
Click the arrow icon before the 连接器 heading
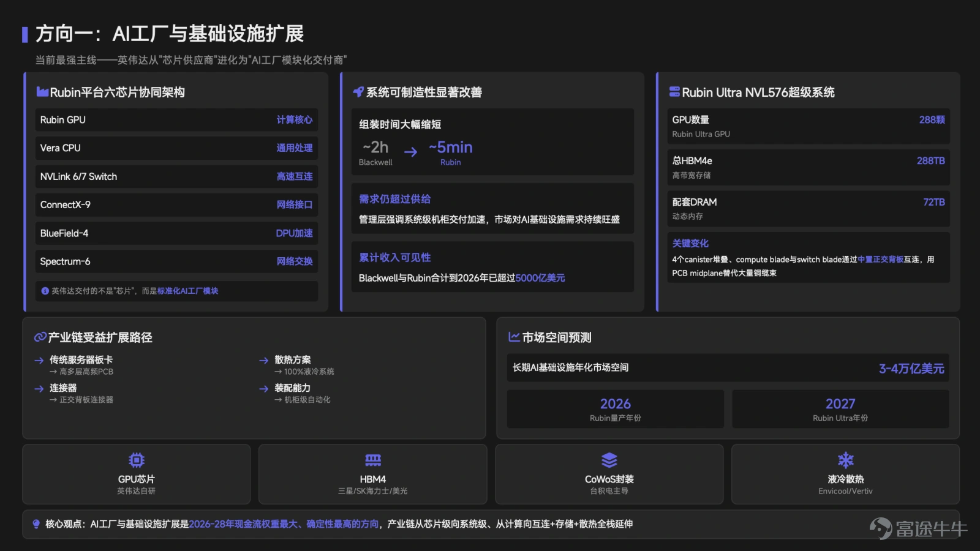(39, 389)
